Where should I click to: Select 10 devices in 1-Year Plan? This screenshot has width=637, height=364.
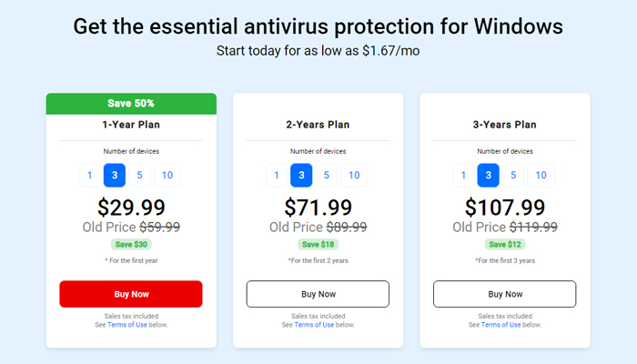tap(167, 176)
